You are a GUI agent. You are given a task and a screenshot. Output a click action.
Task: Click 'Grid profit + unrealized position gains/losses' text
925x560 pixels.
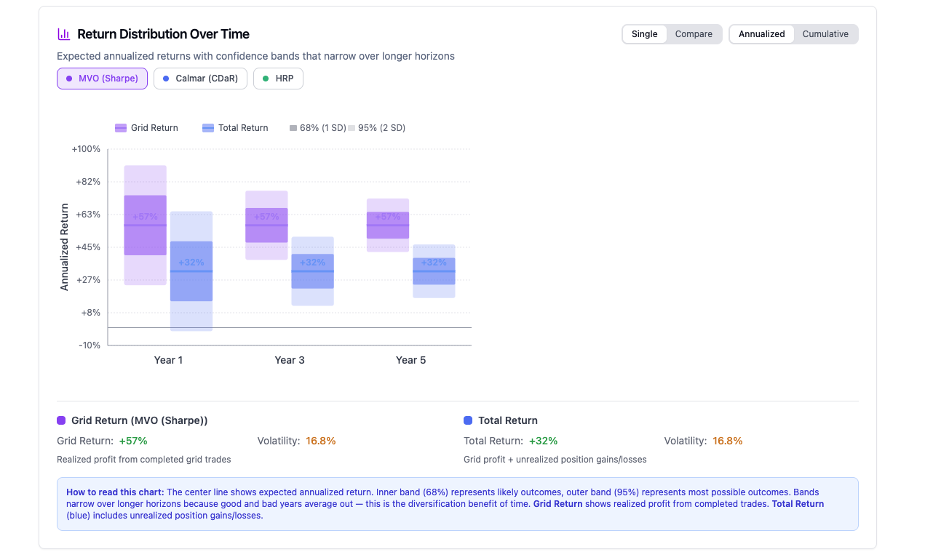555,460
